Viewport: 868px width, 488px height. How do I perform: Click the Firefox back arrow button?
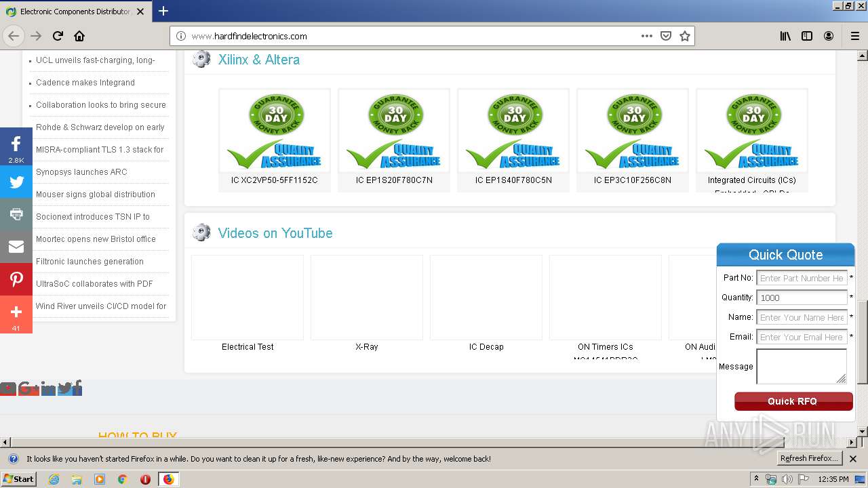[14, 36]
